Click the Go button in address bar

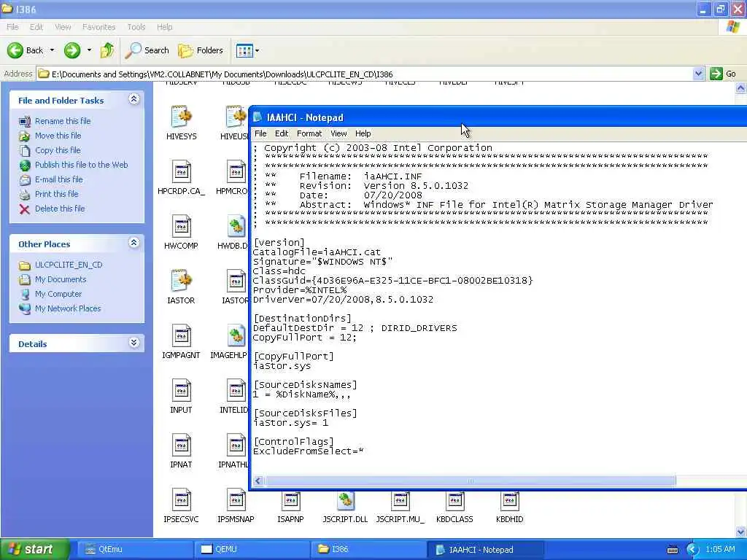point(723,74)
